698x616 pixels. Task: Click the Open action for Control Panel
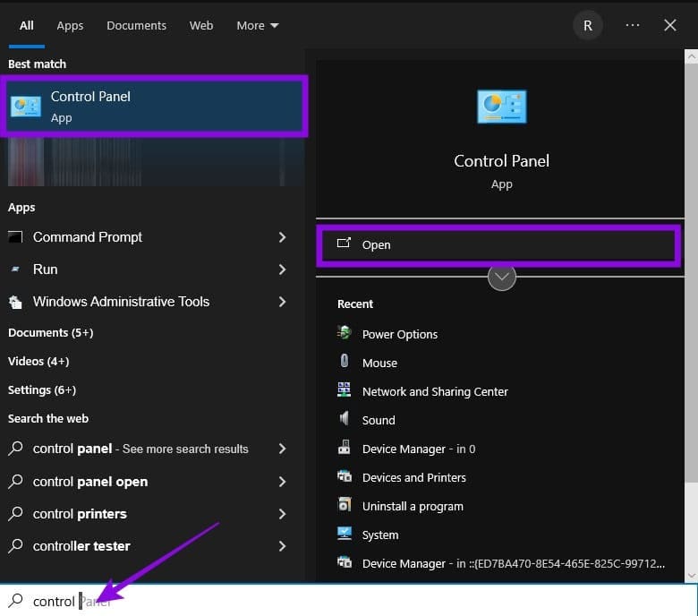tap(498, 245)
